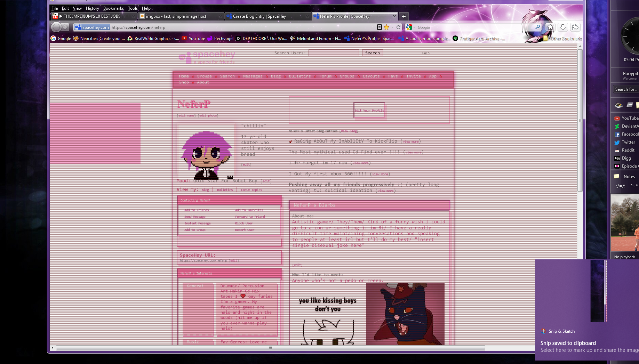639x364 pixels.
Task: Click the Add to Friends link
Action: pyautogui.click(x=197, y=210)
